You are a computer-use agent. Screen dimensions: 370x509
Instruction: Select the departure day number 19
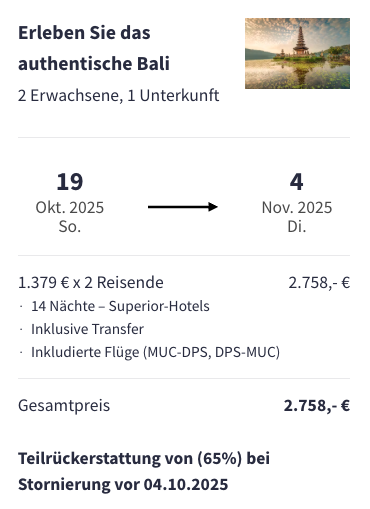[x=70, y=182]
